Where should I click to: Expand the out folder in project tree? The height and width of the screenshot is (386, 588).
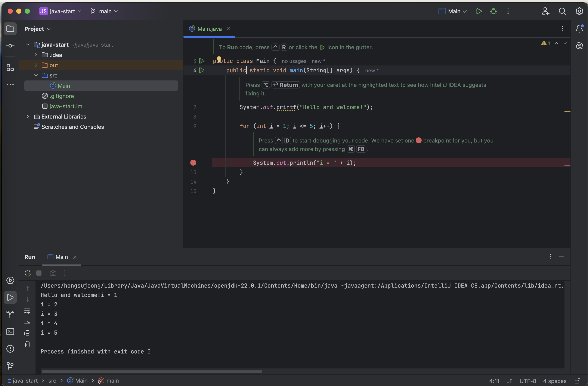point(36,65)
